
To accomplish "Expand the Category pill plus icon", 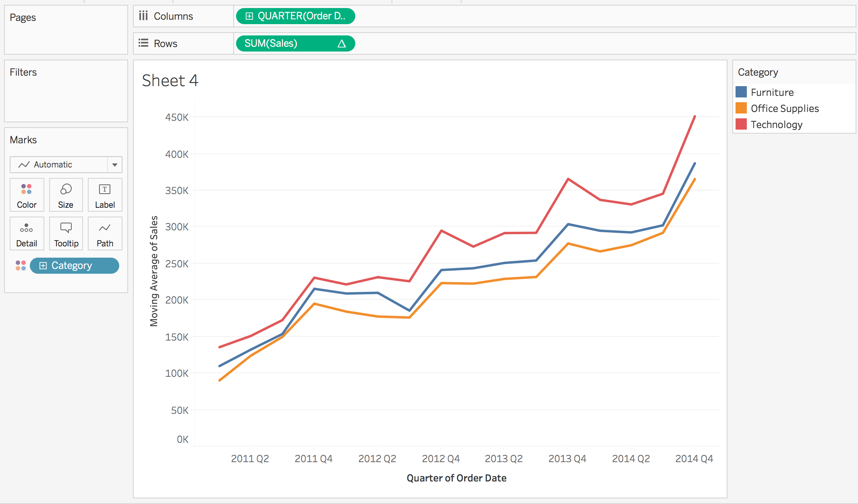I will coord(43,266).
